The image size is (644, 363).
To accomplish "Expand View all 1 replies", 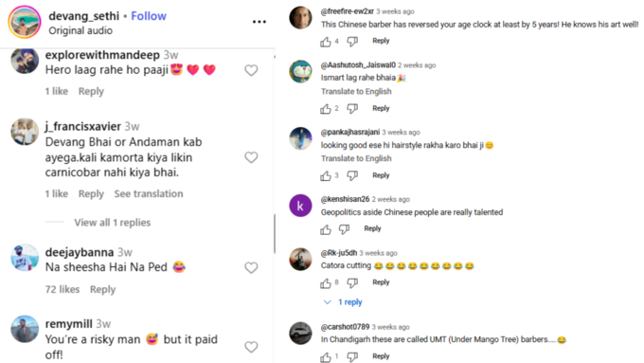I will point(112,223).
